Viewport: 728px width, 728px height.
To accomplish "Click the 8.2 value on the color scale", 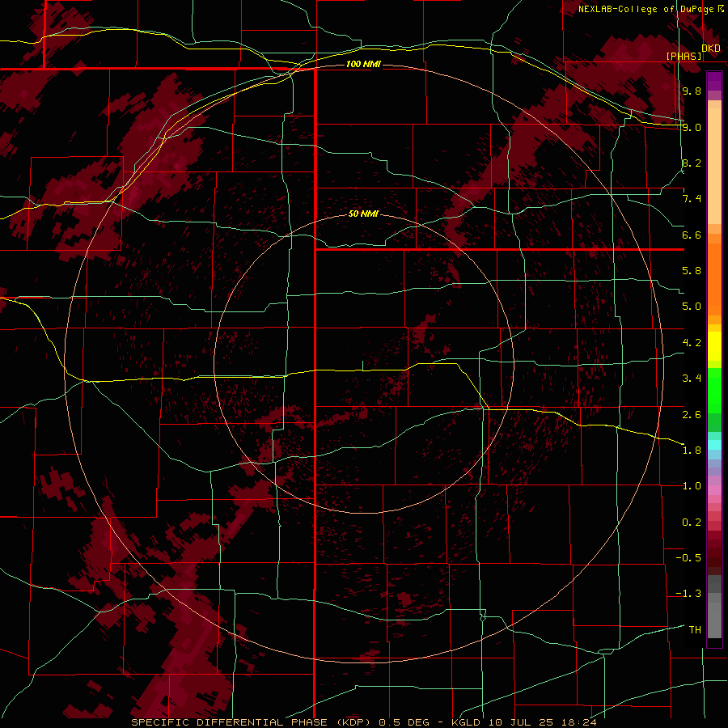I will (692, 163).
